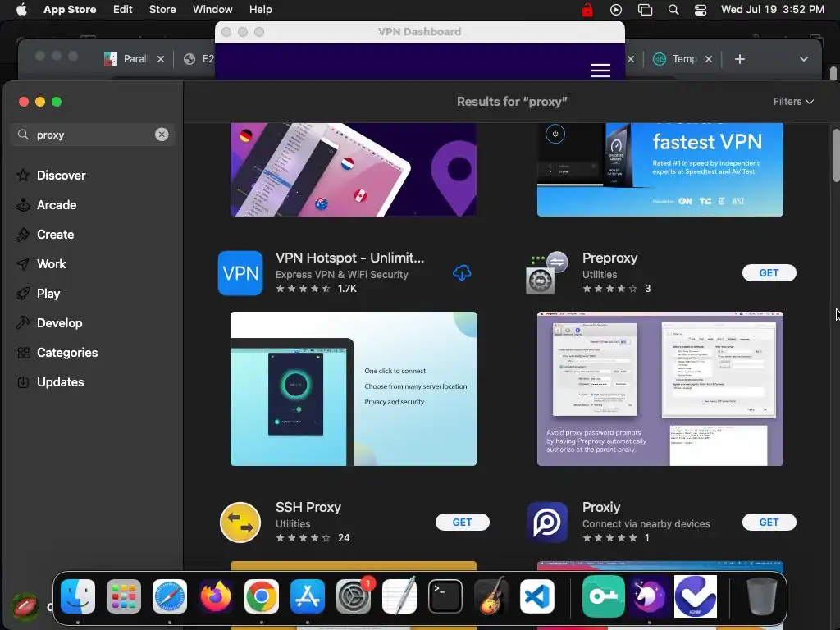Open GarageBand from the dock

point(491,596)
